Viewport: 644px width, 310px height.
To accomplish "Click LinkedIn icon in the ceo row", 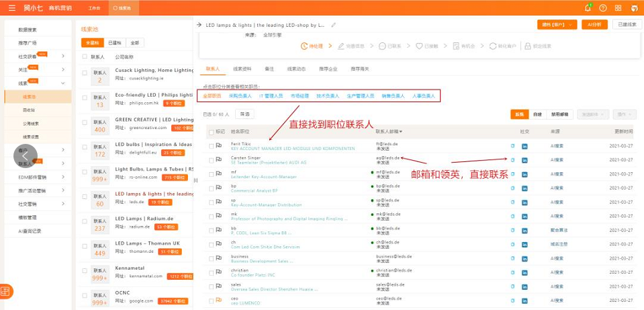I will [524, 301].
